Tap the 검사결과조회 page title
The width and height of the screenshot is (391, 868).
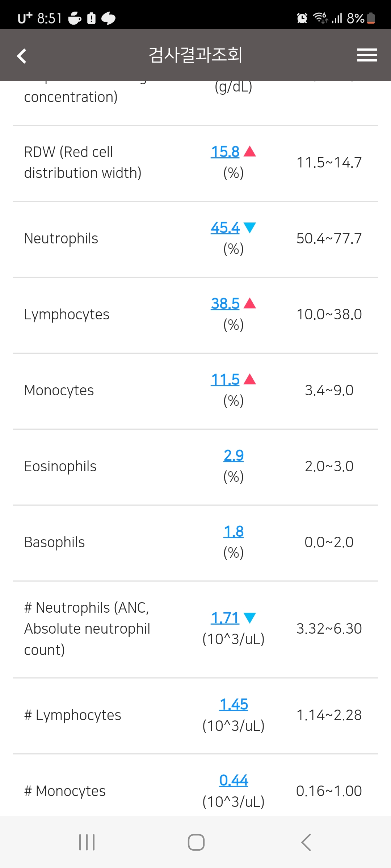click(195, 55)
